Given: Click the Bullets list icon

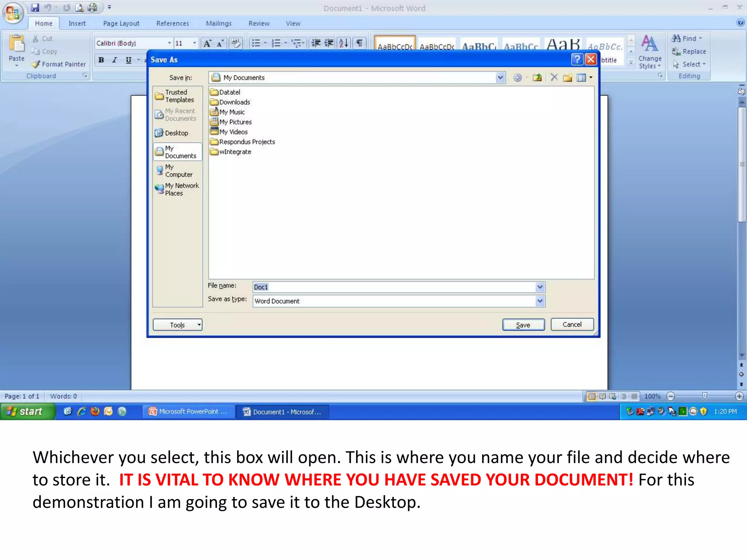Looking at the screenshot, I should [256, 43].
